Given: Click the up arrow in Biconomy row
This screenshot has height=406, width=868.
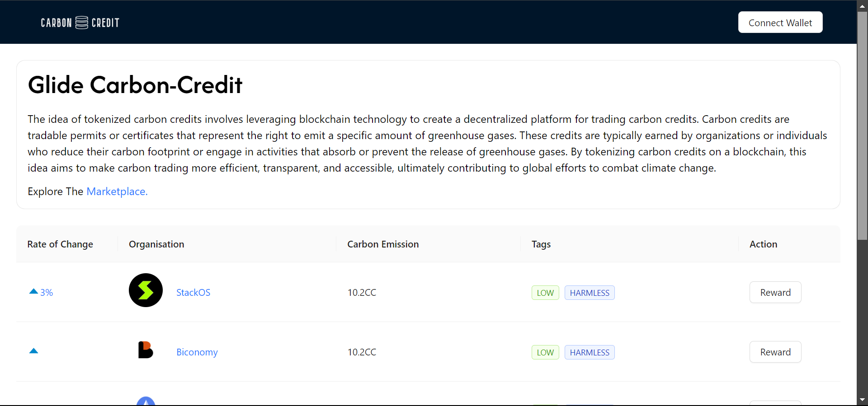Looking at the screenshot, I should [x=33, y=351].
